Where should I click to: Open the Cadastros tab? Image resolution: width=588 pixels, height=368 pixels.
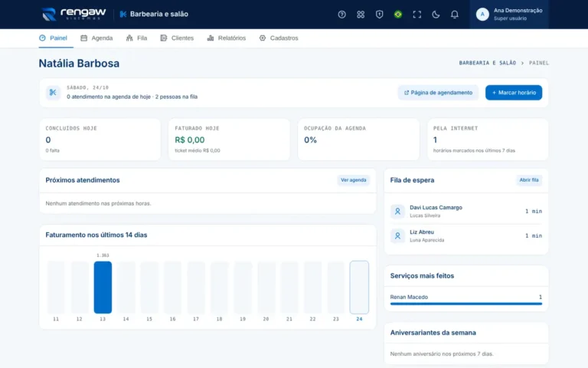tap(279, 38)
